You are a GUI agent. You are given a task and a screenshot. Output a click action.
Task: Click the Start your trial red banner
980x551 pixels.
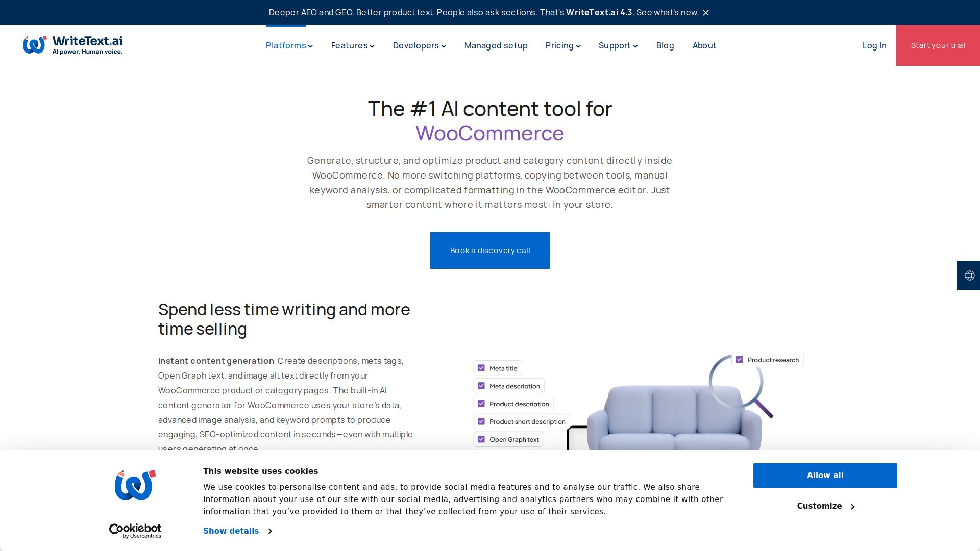tap(938, 45)
